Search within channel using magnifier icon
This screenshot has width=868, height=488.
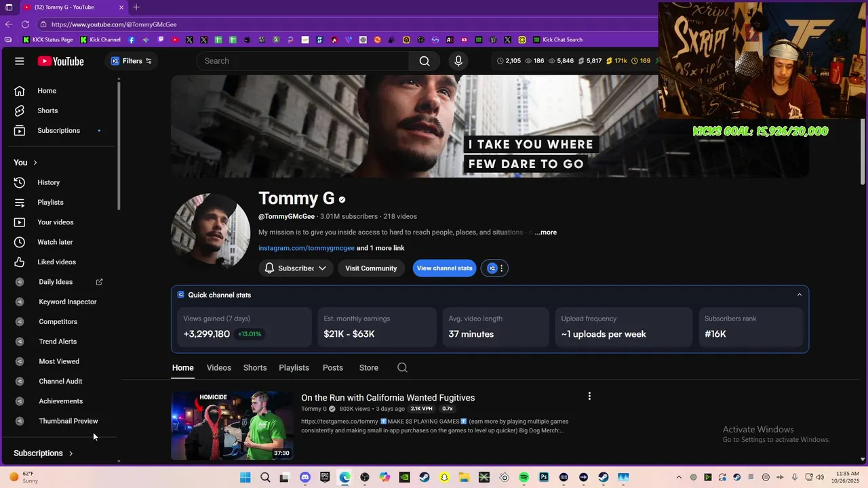pyautogui.click(x=402, y=367)
